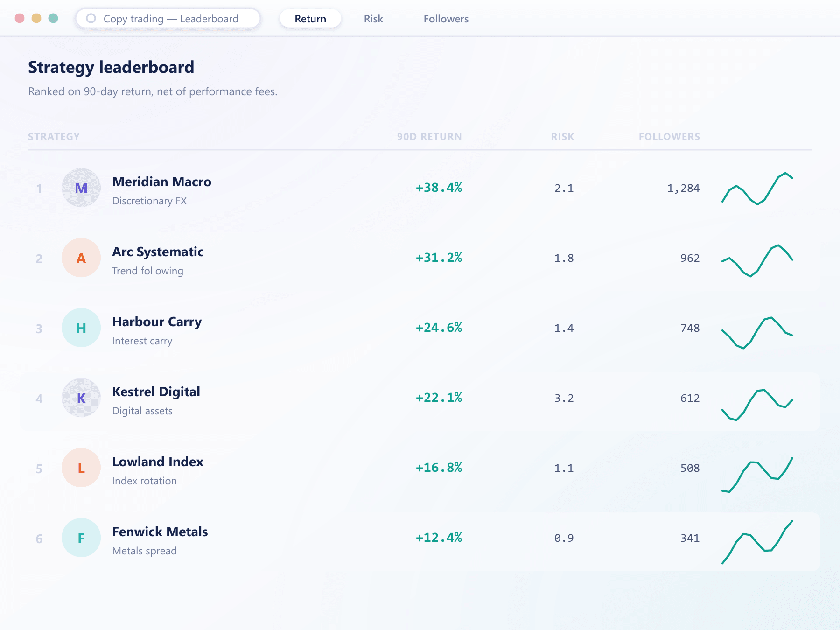Select the +16.8% return value

pyautogui.click(x=439, y=468)
